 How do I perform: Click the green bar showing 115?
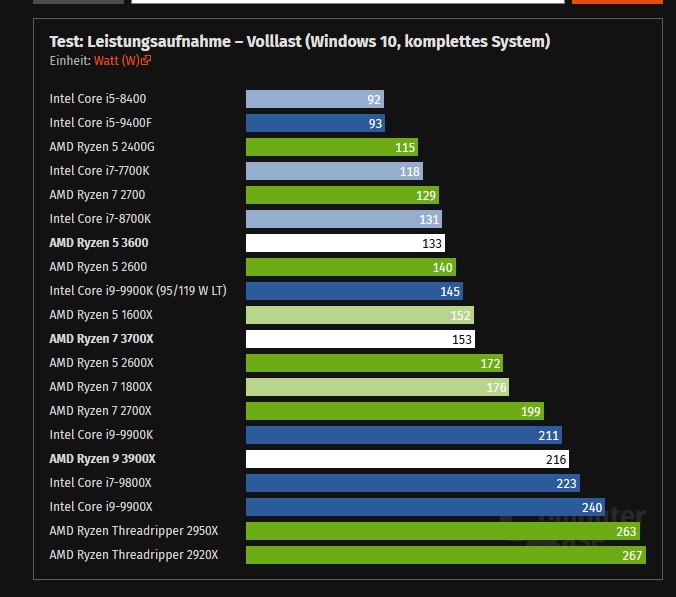(x=332, y=147)
